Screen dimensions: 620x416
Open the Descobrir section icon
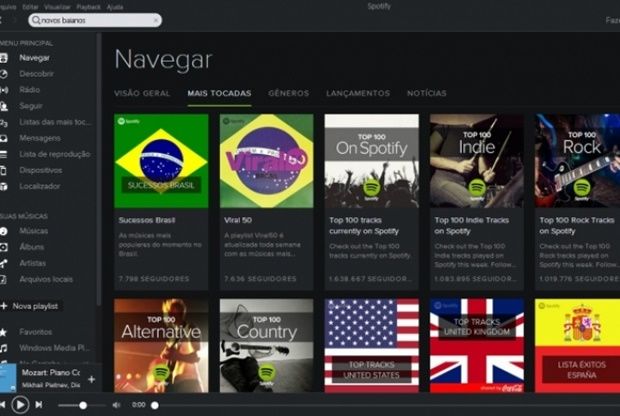point(3,74)
